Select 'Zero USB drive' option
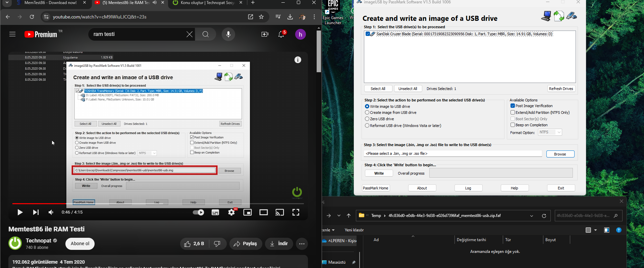Screen dimensions: 644x268 (367, 119)
